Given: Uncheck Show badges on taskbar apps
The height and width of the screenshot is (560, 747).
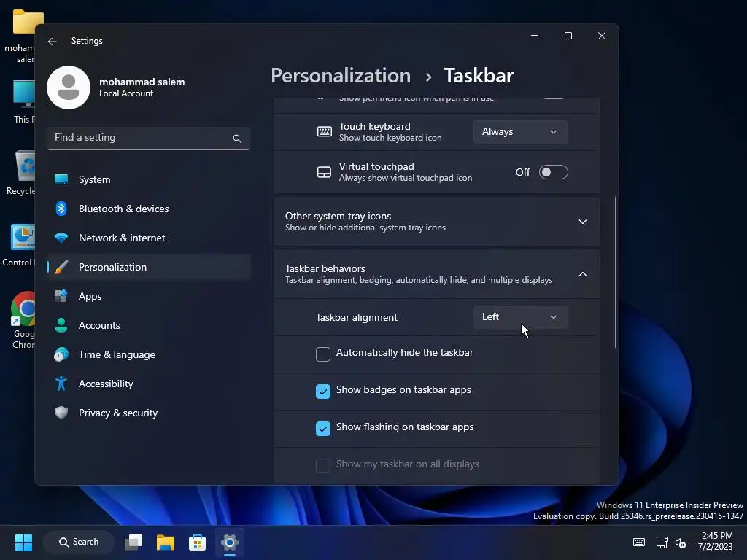Looking at the screenshot, I should tap(323, 391).
